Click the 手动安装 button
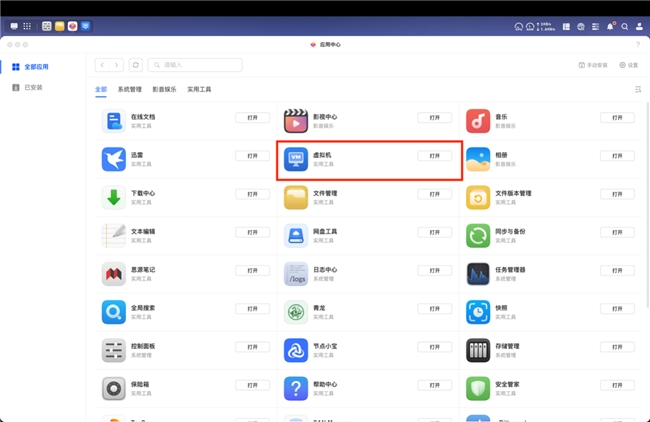Viewport: 650px width, 422px height. tap(593, 65)
